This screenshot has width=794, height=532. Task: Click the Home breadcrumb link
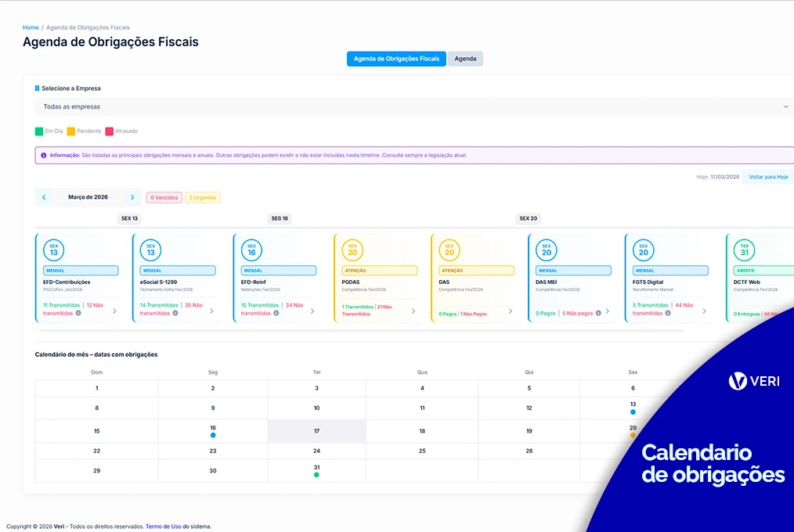point(31,27)
